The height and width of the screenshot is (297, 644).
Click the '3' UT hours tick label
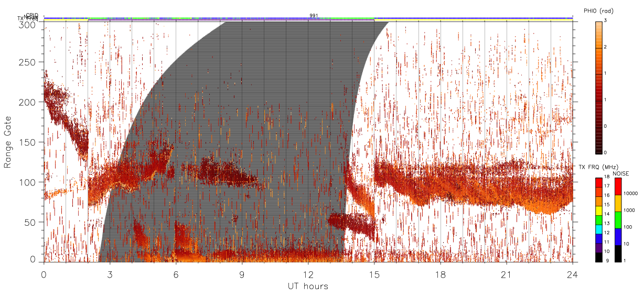point(110,274)
